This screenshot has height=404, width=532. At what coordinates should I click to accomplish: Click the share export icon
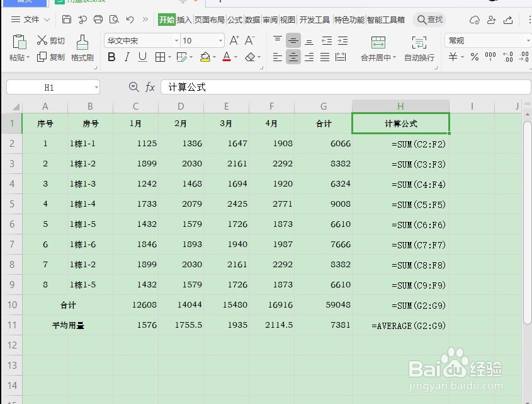[x=508, y=20]
